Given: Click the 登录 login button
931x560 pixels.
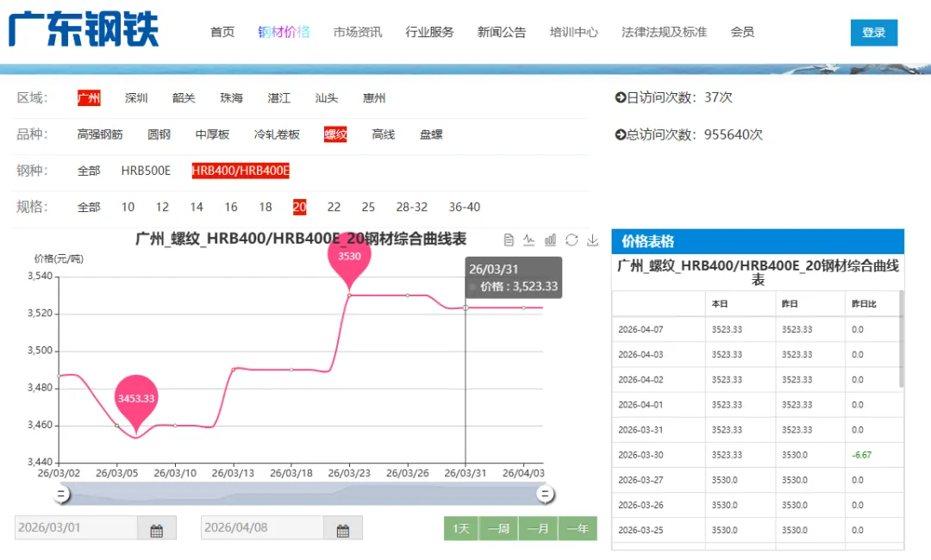Looking at the screenshot, I should point(873,33).
